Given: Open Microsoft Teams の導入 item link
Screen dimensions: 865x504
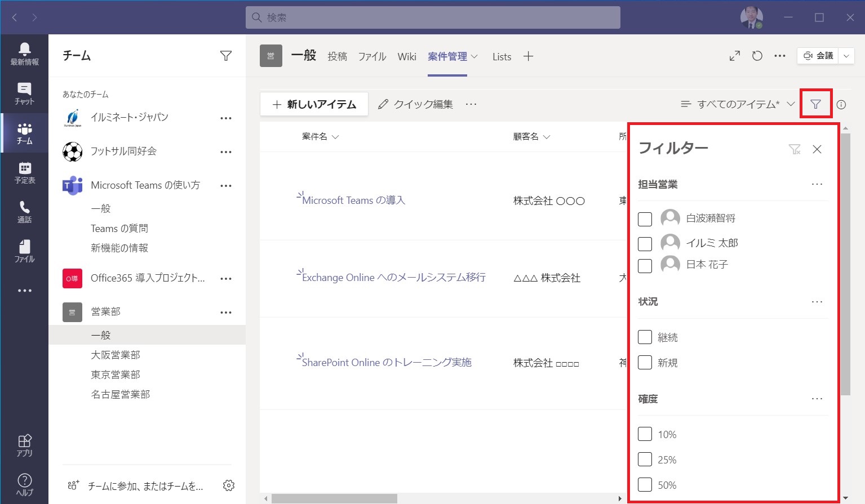Looking at the screenshot, I should (353, 200).
